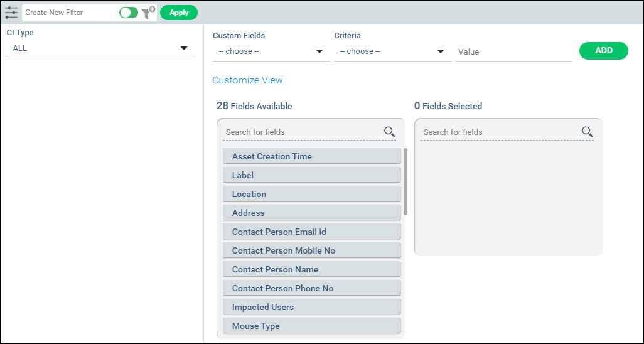This screenshot has height=344, width=644.
Task: Click search magnifier in Fields Available
Action: click(x=389, y=132)
